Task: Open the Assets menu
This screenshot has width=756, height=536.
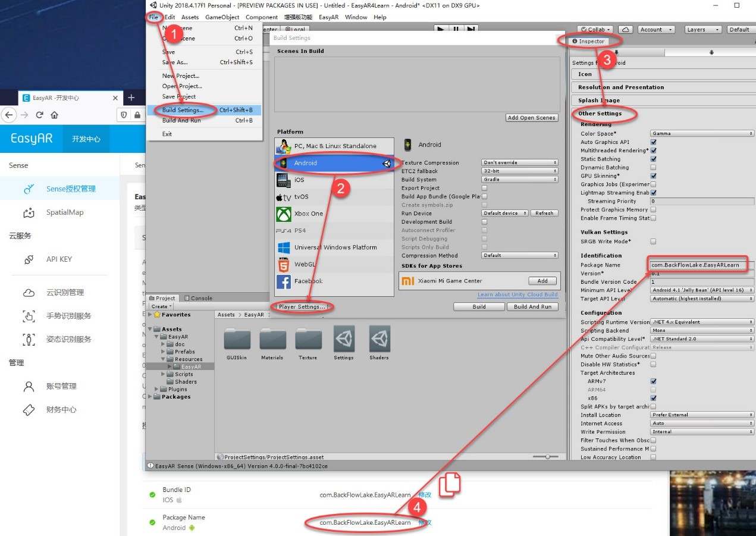Action: pyautogui.click(x=190, y=17)
